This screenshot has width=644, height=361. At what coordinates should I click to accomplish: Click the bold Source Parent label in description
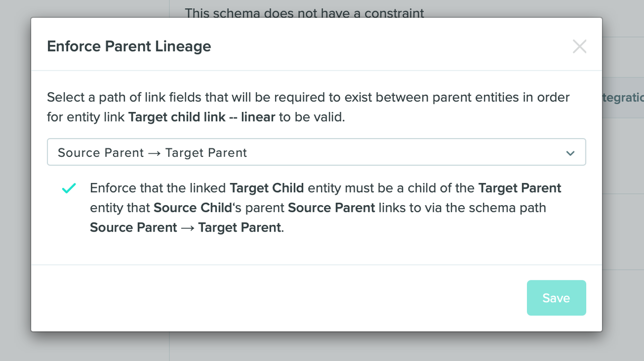pos(331,207)
